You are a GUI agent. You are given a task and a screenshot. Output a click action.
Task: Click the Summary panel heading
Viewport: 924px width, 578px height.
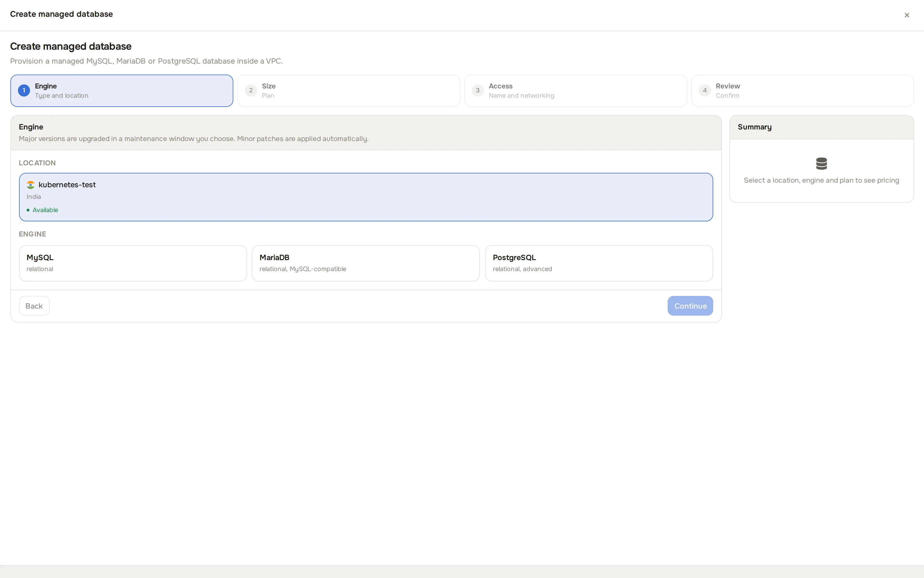click(x=755, y=127)
